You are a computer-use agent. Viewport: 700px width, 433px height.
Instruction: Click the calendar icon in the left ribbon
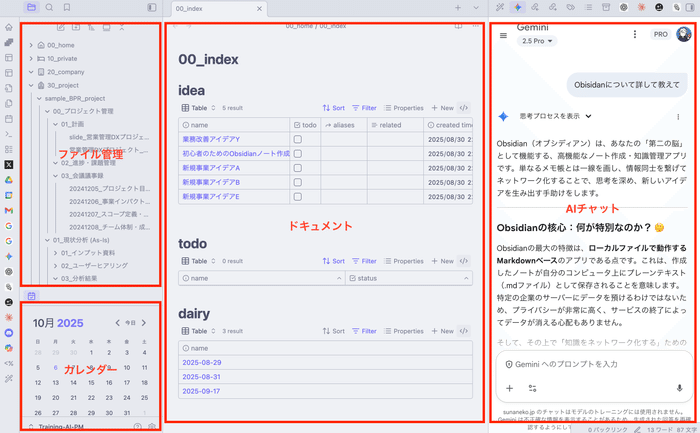pos(8,119)
